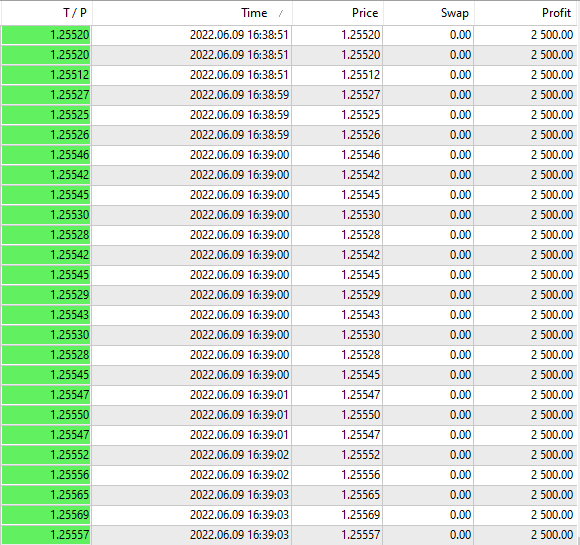Click the green T/P cell 1.25529
580x545 pixels.
(x=46, y=295)
